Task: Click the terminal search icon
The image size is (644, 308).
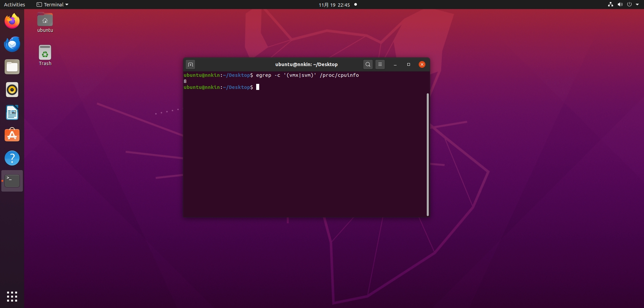Action: [x=368, y=64]
